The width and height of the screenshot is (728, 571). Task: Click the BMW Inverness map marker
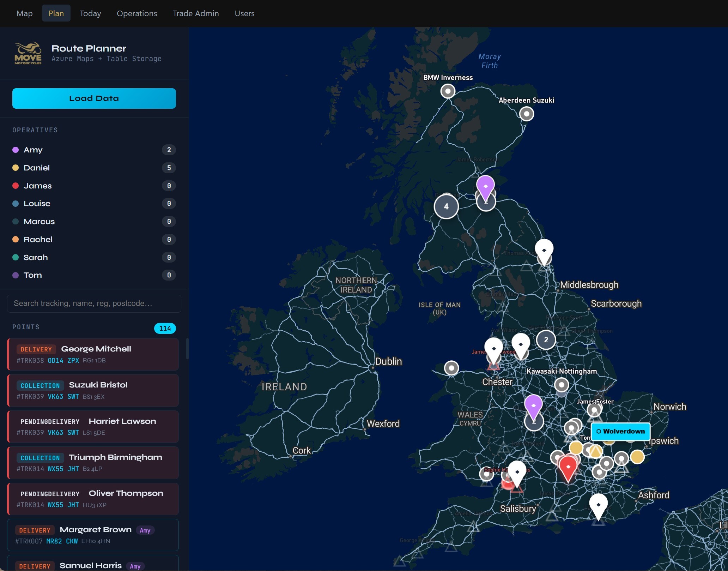(448, 91)
